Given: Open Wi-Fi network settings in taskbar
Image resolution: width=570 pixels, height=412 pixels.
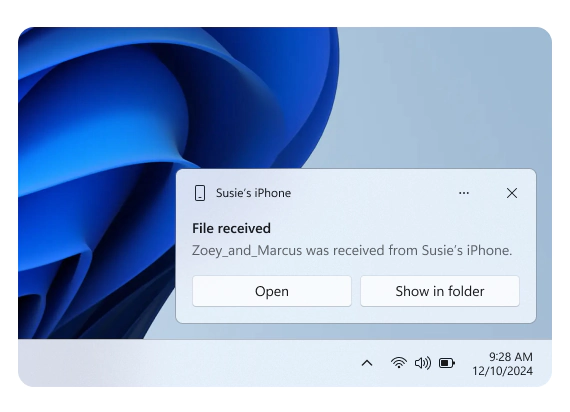Looking at the screenshot, I should point(398,363).
